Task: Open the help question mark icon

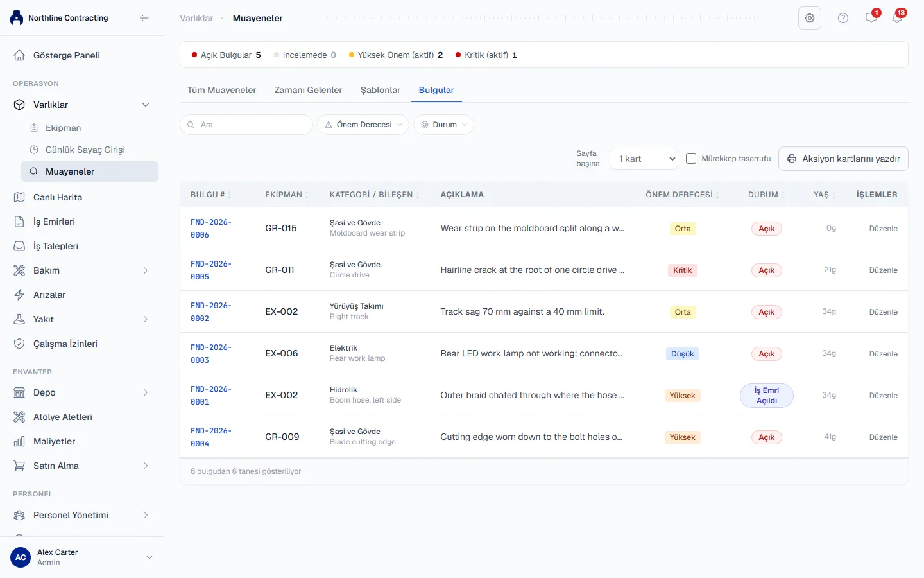Action: (x=843, y=18)
